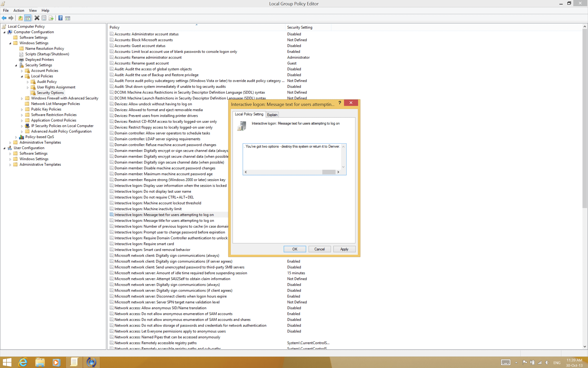Select Scripts (Startup/Shutdown) tree item
This screenshot has width=588, height=368.
click(47, 54)
